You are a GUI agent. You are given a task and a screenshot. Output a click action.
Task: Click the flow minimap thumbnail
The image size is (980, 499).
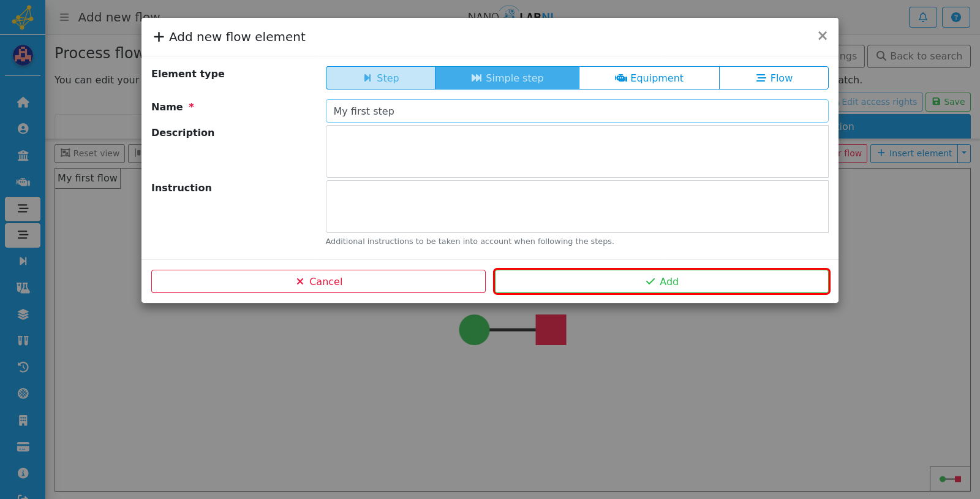950,479
